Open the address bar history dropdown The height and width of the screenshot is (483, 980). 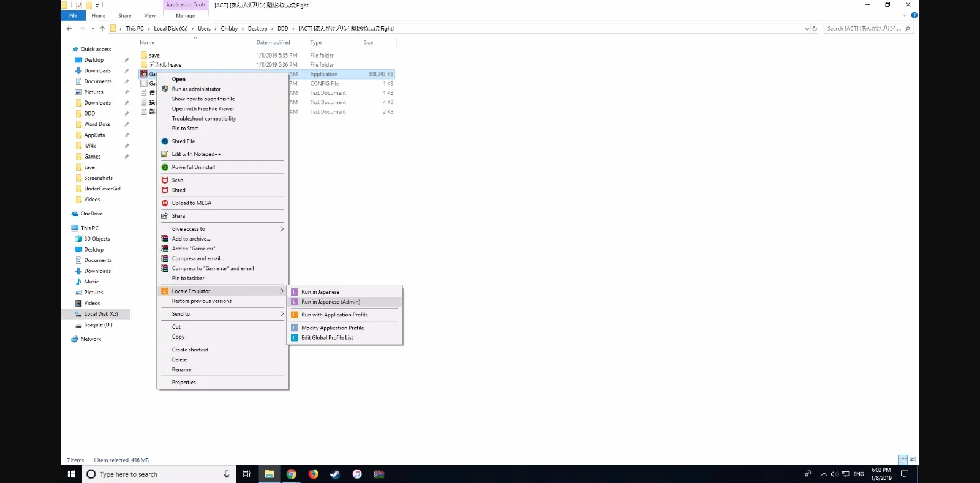pyautogui.click(x=807, y=29)
